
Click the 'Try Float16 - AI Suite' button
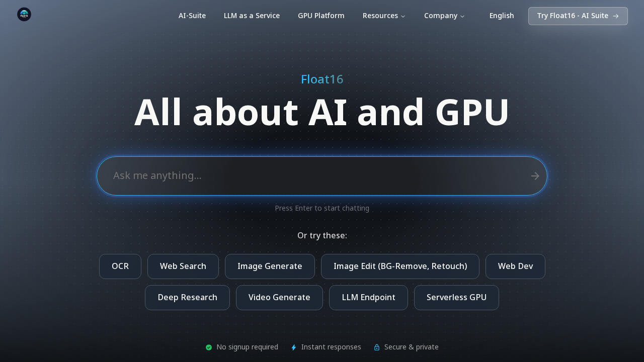point(578,16)
